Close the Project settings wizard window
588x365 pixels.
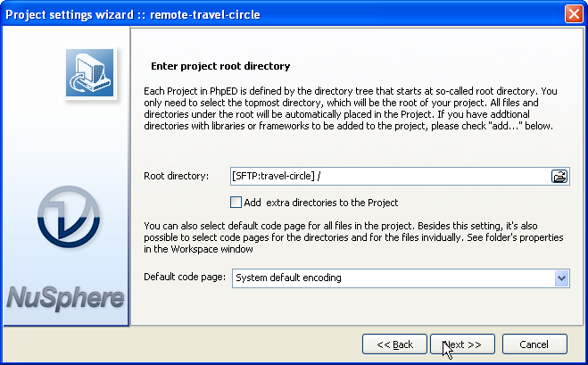(x=575, y=13)
